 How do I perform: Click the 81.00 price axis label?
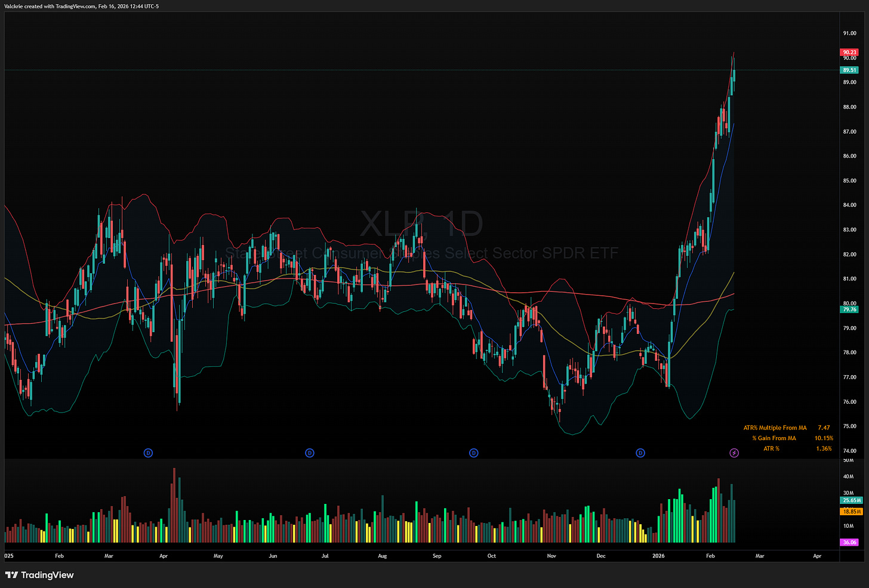click(849, 279)
